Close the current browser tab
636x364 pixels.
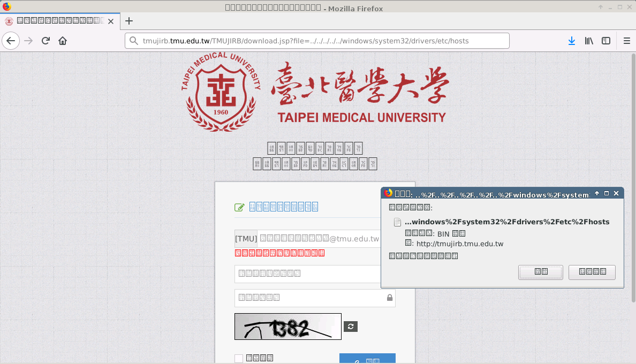coord(111,21)
